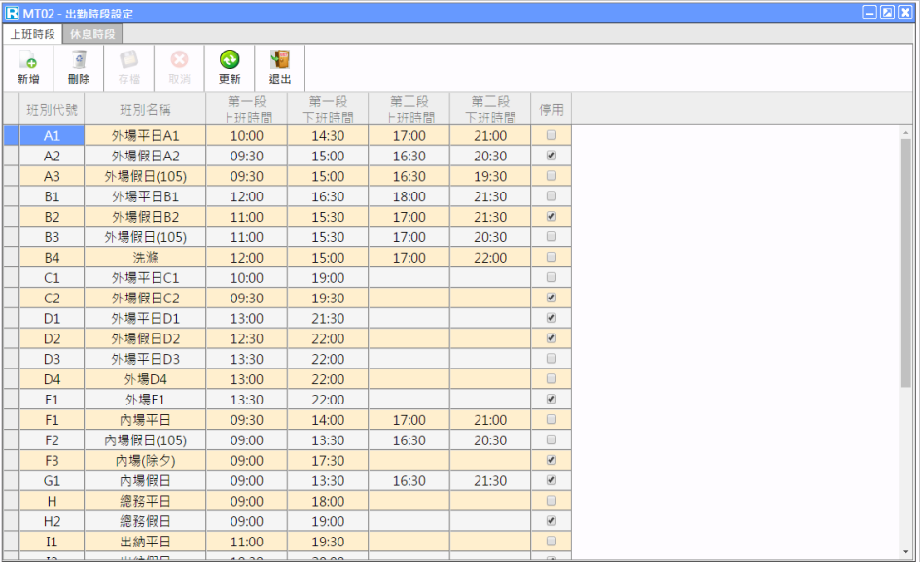Click the scrollbar down arrow
Image resolution: width=924 pixels, height=562 pixels.
pyautogui.click(x=906, y=552)
